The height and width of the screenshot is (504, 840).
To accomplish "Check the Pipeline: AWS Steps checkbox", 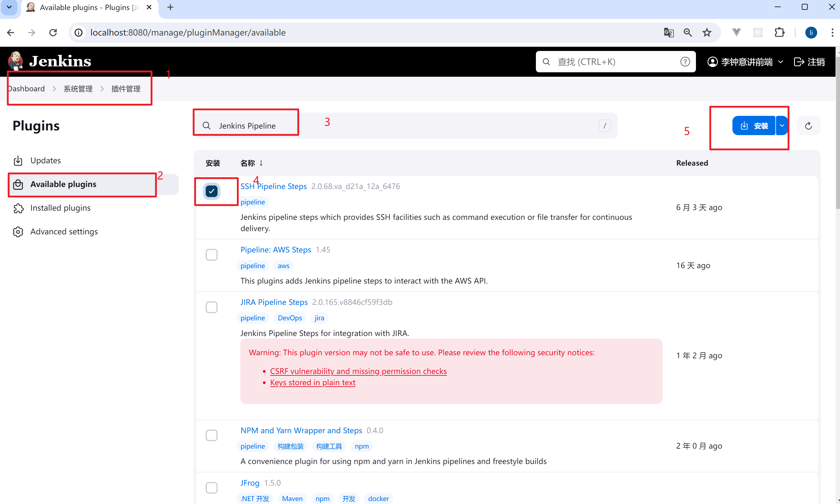I will tap(212, 255).
